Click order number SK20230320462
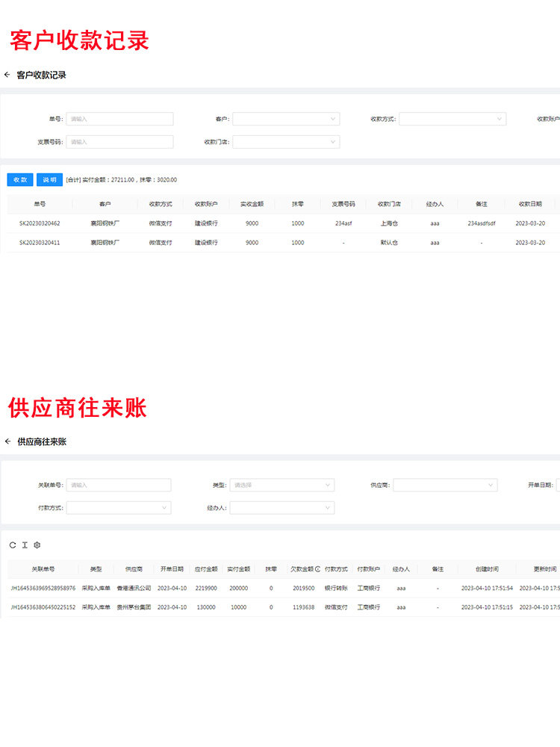 tap(40, 223)
